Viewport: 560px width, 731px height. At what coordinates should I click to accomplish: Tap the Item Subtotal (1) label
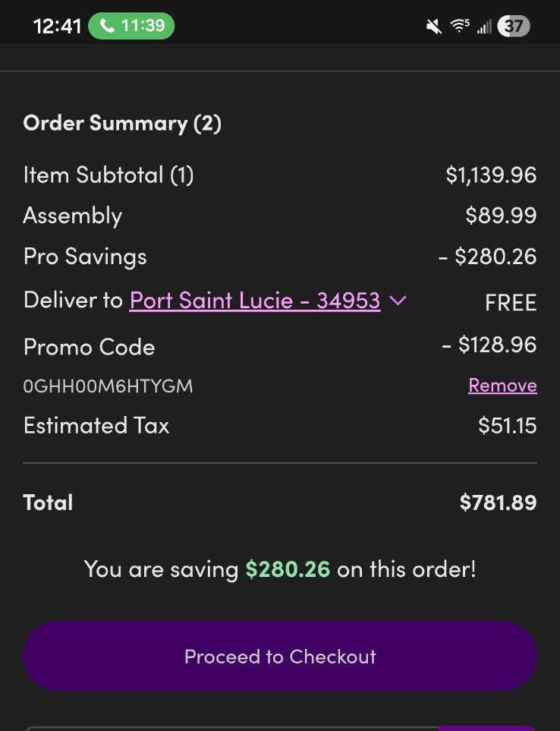pyautogui.click(x=109, y=175)
